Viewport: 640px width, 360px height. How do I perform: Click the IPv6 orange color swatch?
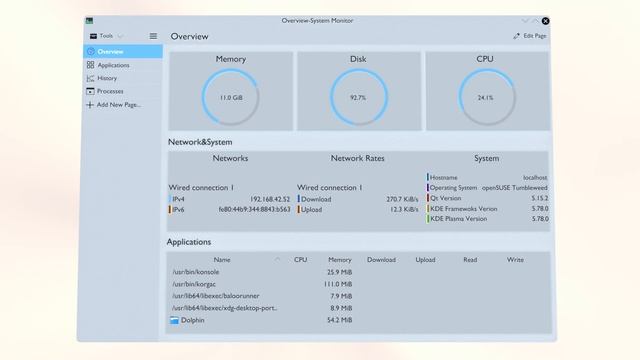coord(170,209)
